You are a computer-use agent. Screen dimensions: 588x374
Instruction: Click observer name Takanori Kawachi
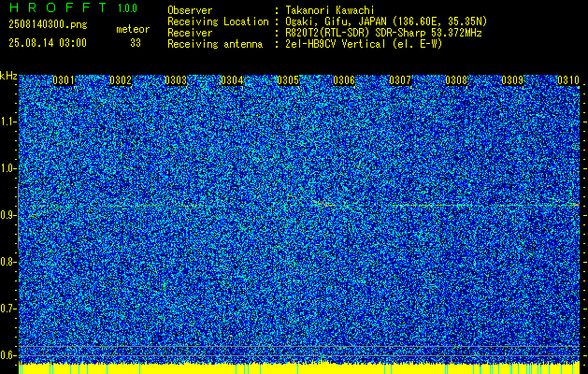tap(330, 10)
